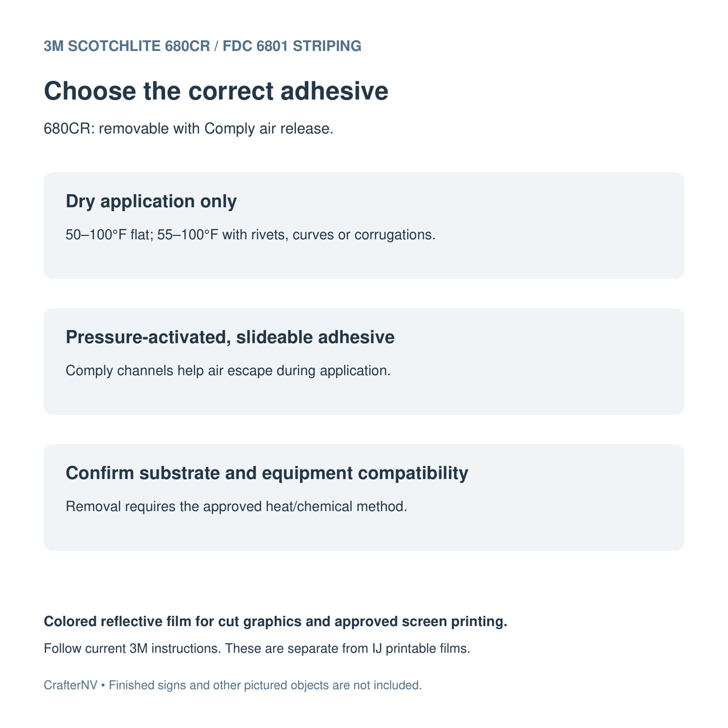Select the Comply channels description text
The height and width of the screenshot is (728, 728).
pos(228,371)
